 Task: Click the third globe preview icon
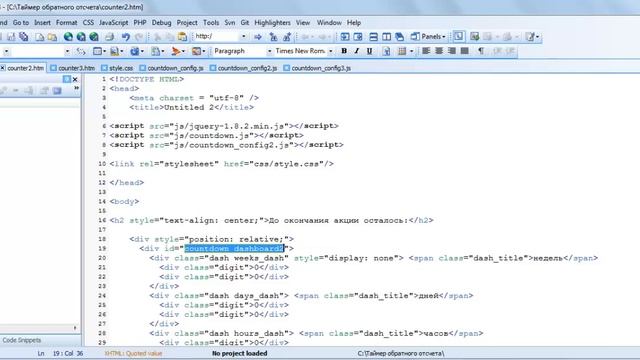coord(94,37)
